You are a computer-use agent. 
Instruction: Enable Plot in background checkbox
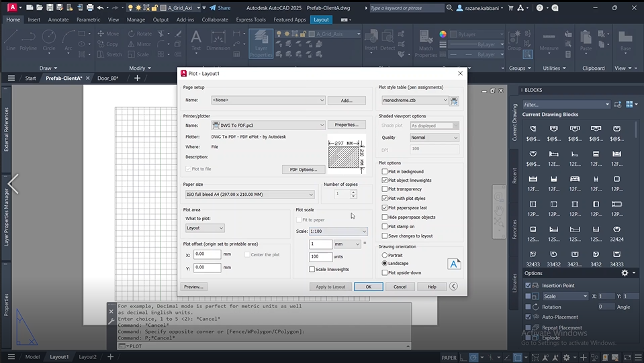pos(385,172)
